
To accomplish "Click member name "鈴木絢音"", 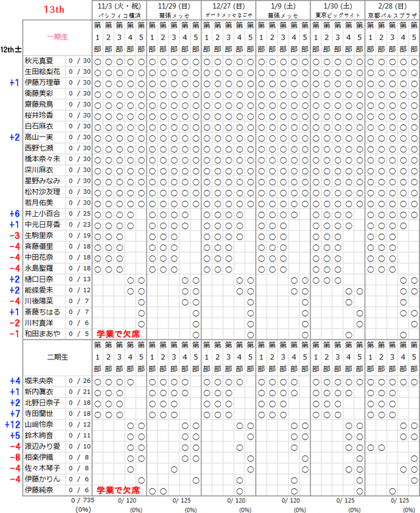I will (x=39, y=435).
